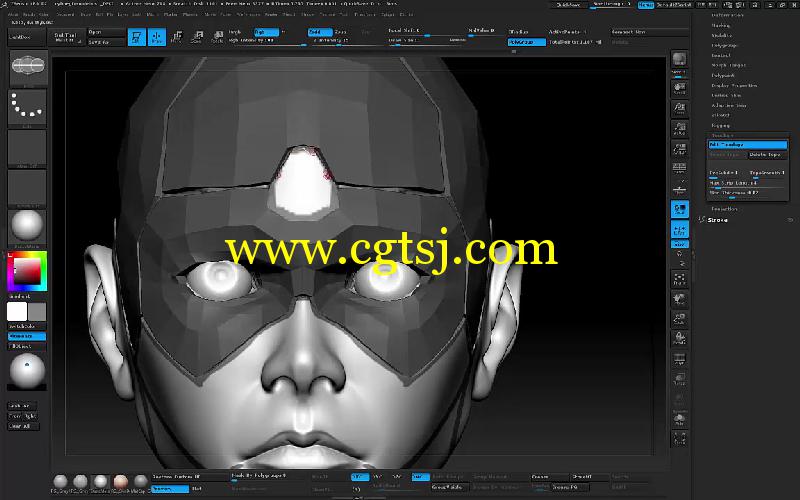This screenshot has width=800, height=500.
Task: Toggle the Floor grid
Action: pyautogui.click(x=679, y=189)
